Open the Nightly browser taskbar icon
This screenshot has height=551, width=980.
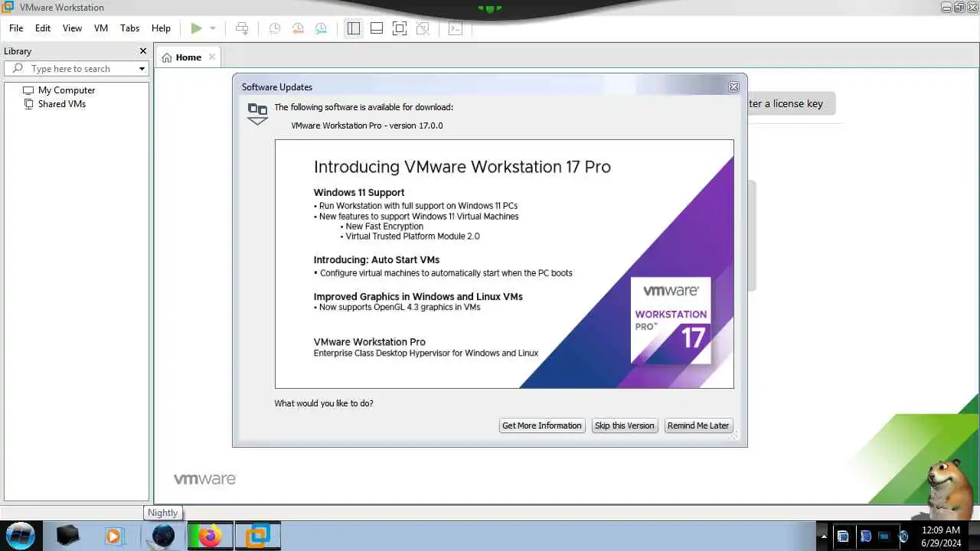(163, 536)
